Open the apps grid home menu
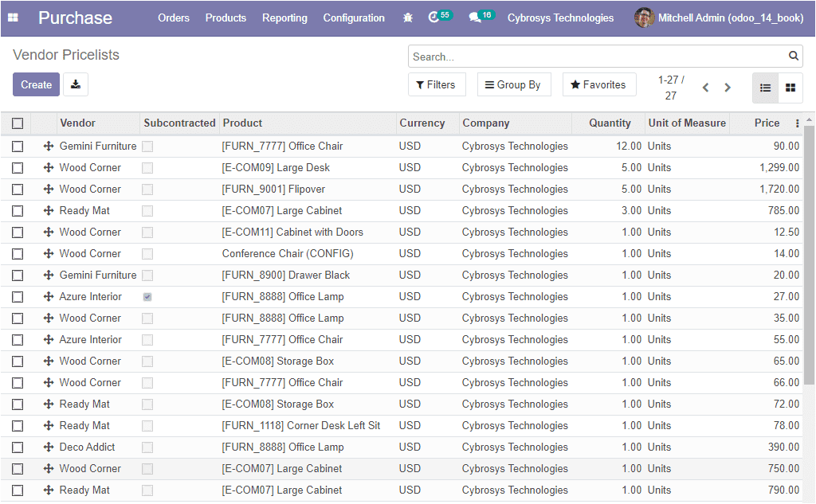Image resolution: width=816 pixels, height=504 pixels. (13, 18)
